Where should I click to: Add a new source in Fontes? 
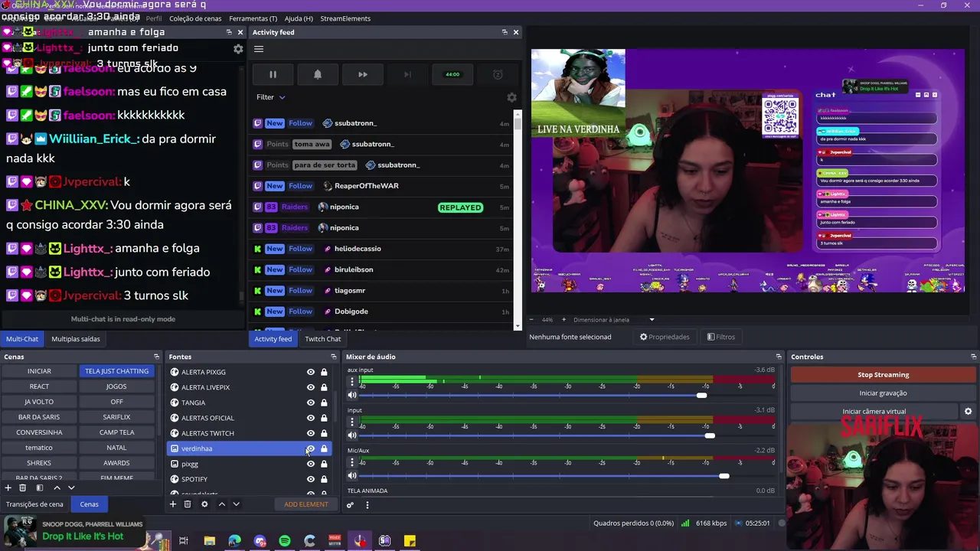[173, 504]
